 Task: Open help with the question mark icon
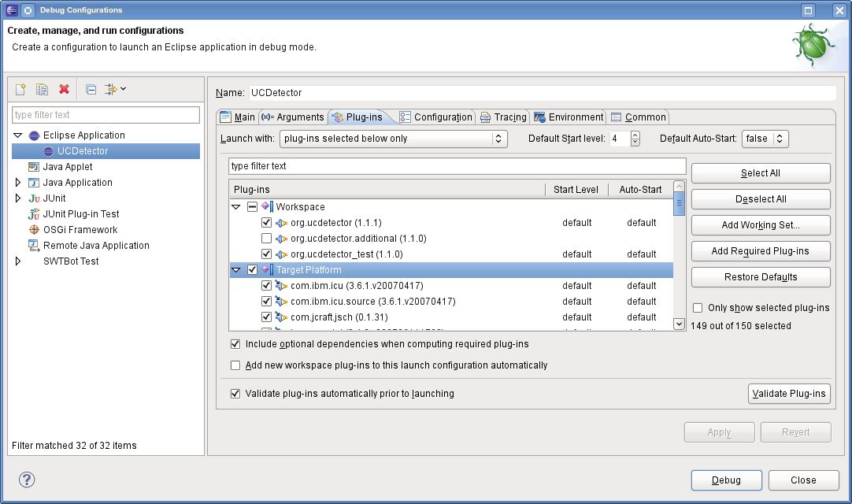27,480
